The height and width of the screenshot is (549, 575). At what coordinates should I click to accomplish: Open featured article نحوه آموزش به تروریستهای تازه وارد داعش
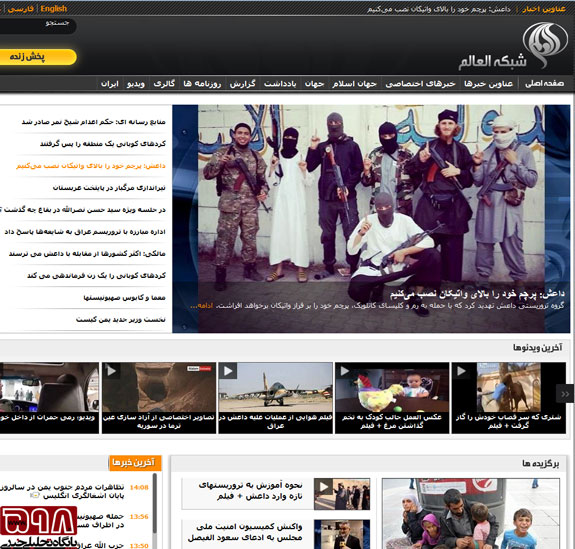[x=250, y=491]
